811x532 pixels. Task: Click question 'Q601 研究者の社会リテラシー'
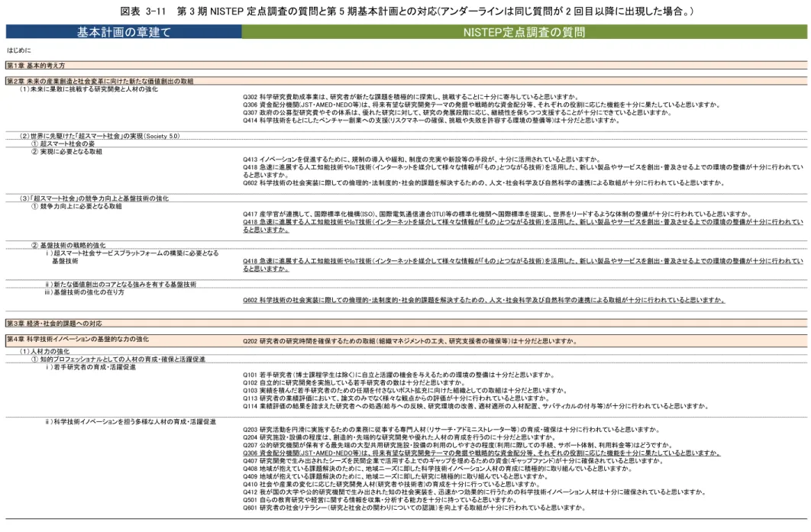click(414, 508)
